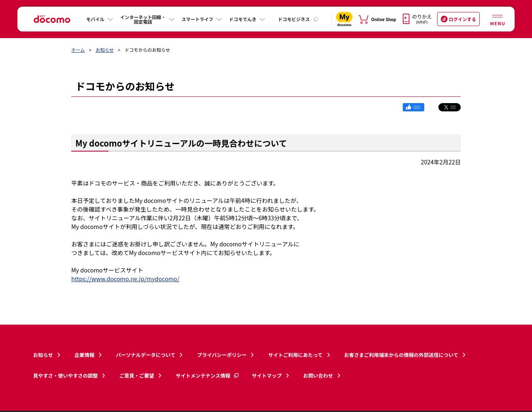Click the ドコモからのお知らせ breadcrumb text
Image resolution: width=532 pixels, height=412 pixels.
pos(147,50)
